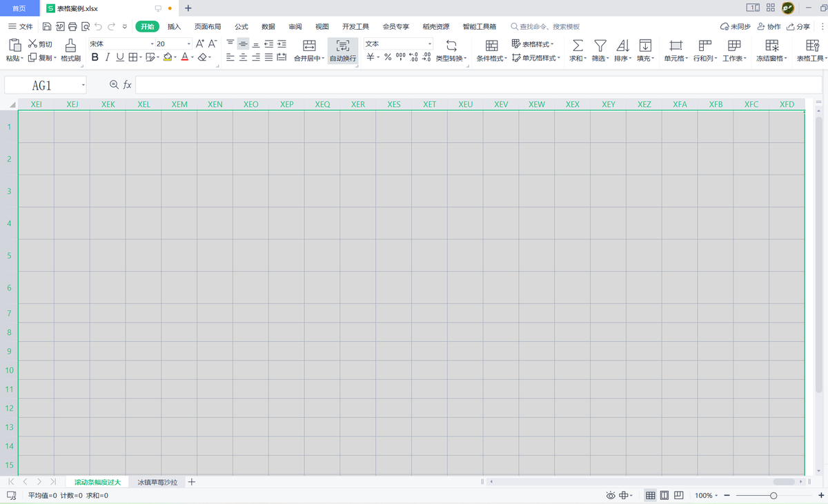Click the cell borders icon

click(133, 58)
